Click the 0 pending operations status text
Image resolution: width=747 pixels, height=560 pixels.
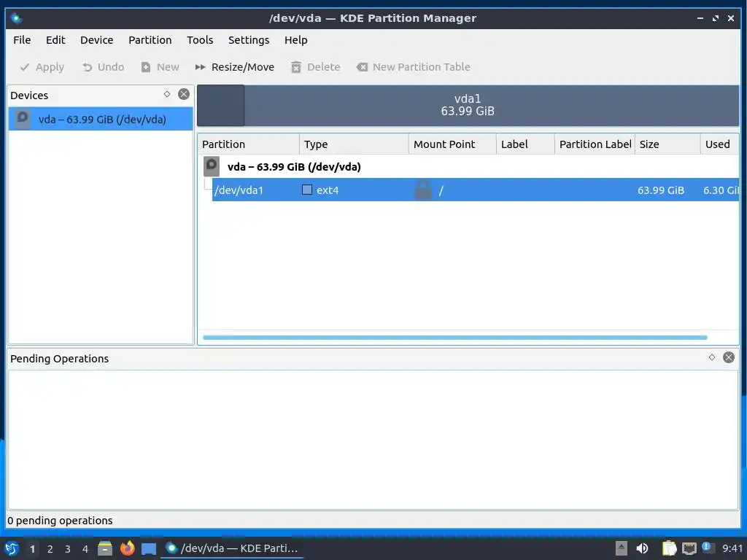pos(60,521)
